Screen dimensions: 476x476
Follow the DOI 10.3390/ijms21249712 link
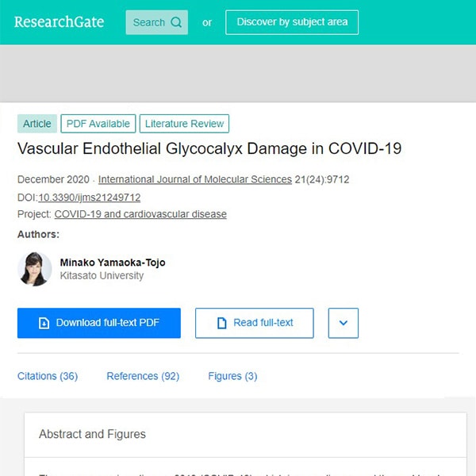pyautogui.click(x=90, y=198)
